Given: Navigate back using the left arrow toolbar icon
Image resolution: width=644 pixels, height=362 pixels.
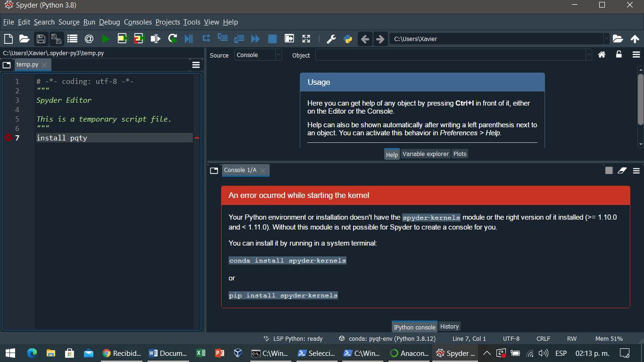Looking at the screenshot, I should click(x=365, y=39).
